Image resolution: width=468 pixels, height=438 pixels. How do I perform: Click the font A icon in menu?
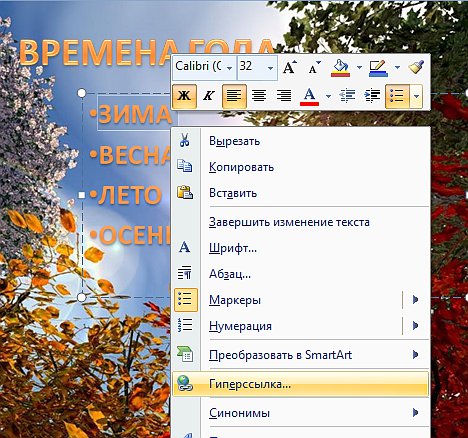pyautogui.click(x=185, y=247)
